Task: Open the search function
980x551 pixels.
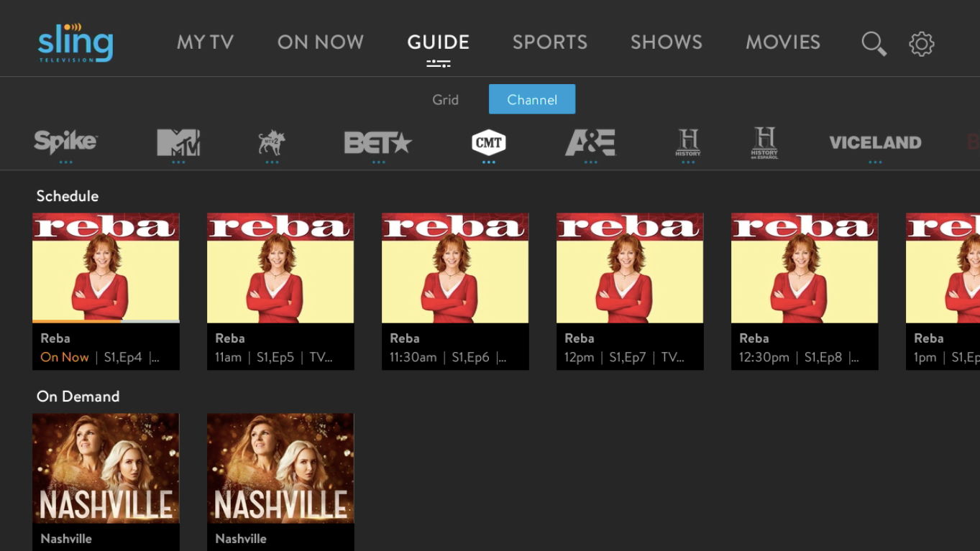Action: pos(874,43)
